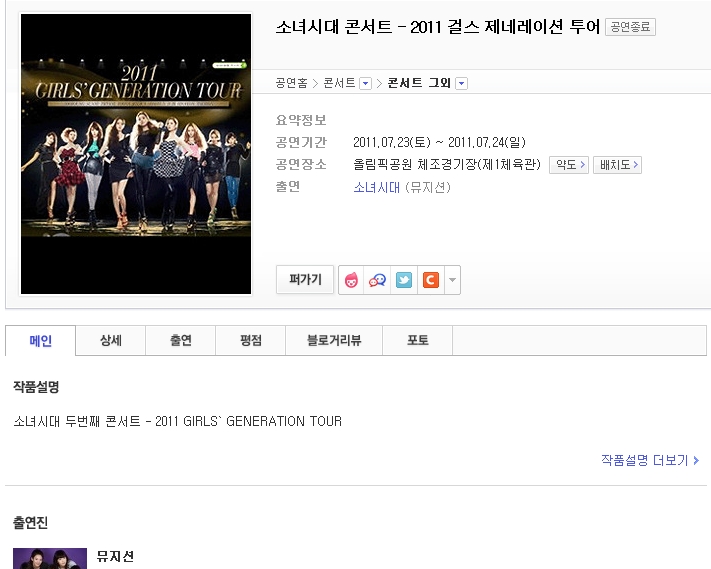Click the 뮤지션 heading under 출연진

pyautogui.click(x=115, y=556)
